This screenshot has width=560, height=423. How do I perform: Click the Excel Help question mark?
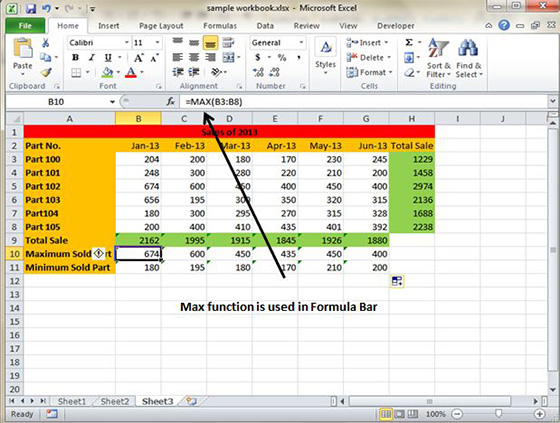[504, 25]
